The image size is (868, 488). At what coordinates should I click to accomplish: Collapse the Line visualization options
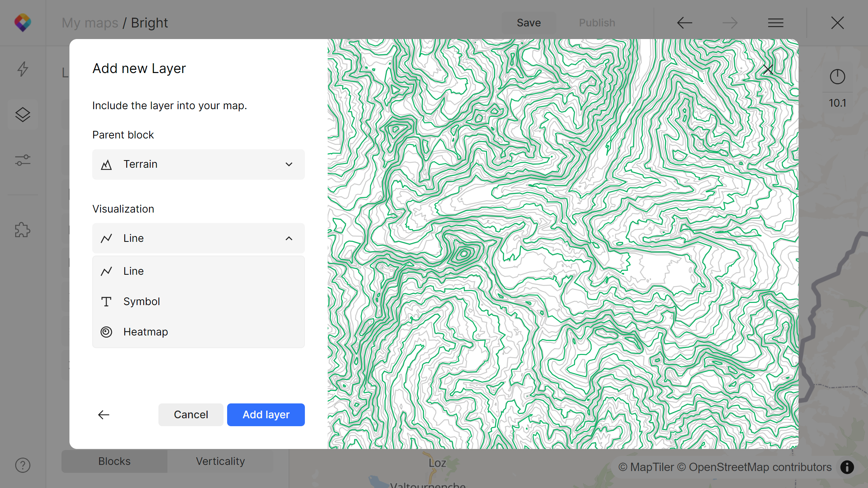289,238
